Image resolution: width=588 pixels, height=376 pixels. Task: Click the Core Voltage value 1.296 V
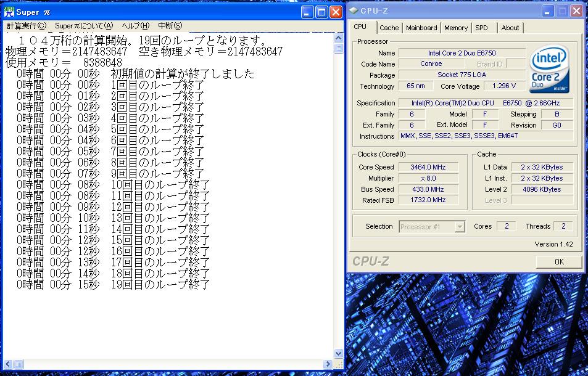click(x=504, y=86)
